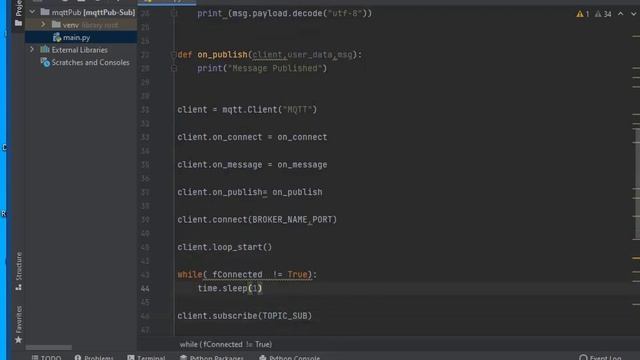Expand the venv library root folder
Viewport: 640px width, 360px height.
43,25
